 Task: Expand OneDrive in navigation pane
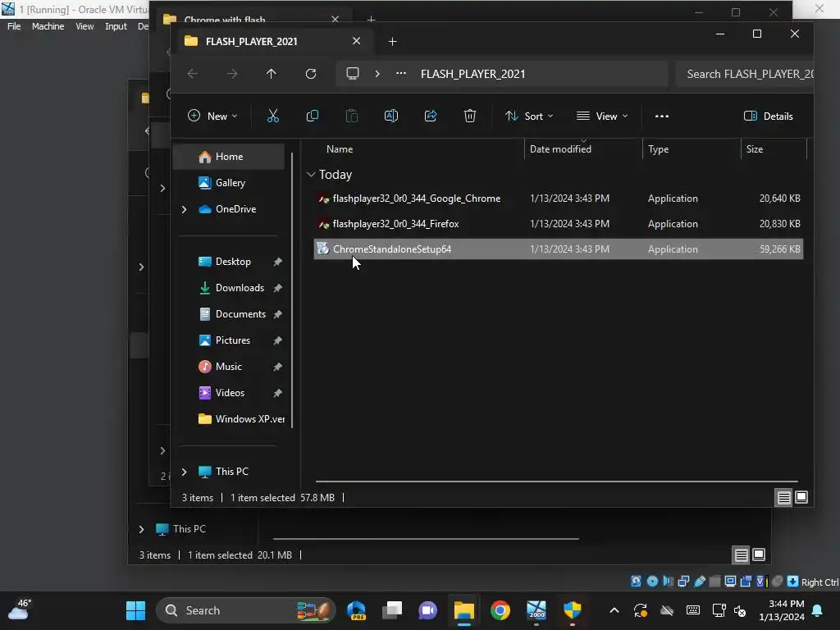185,209
